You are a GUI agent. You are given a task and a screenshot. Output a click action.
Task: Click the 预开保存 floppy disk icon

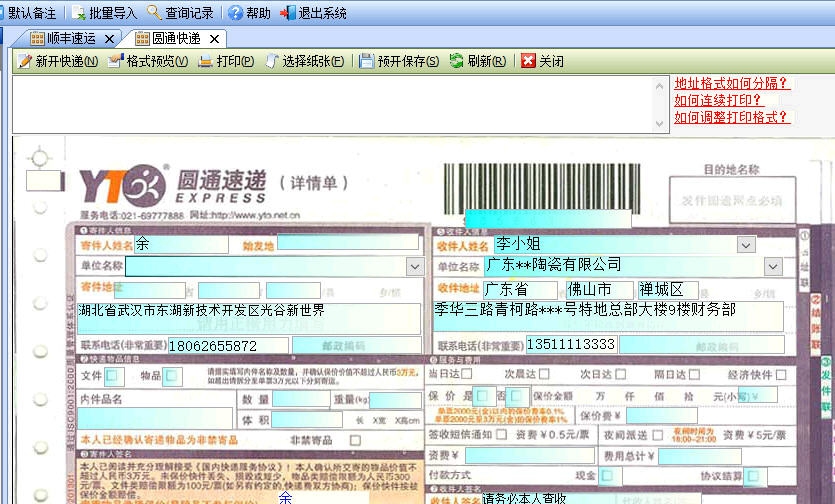click(366, 61)
